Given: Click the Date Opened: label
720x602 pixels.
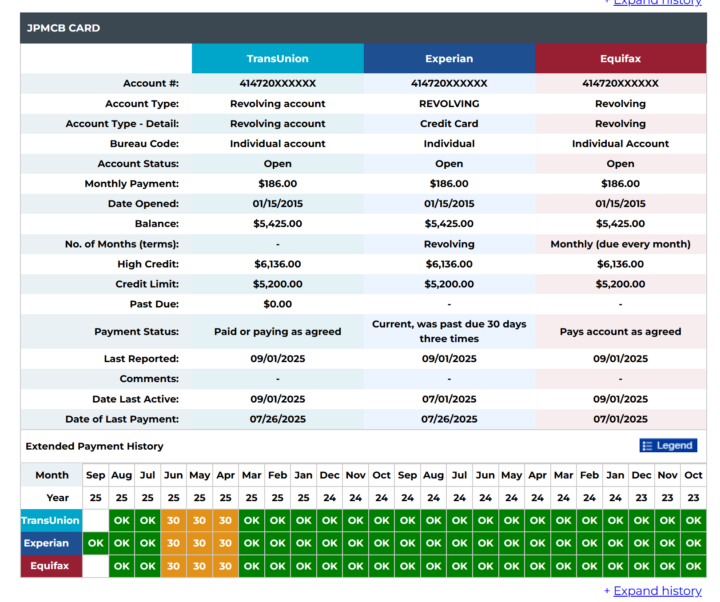Looking at the screenshot, I should [143, 203].
